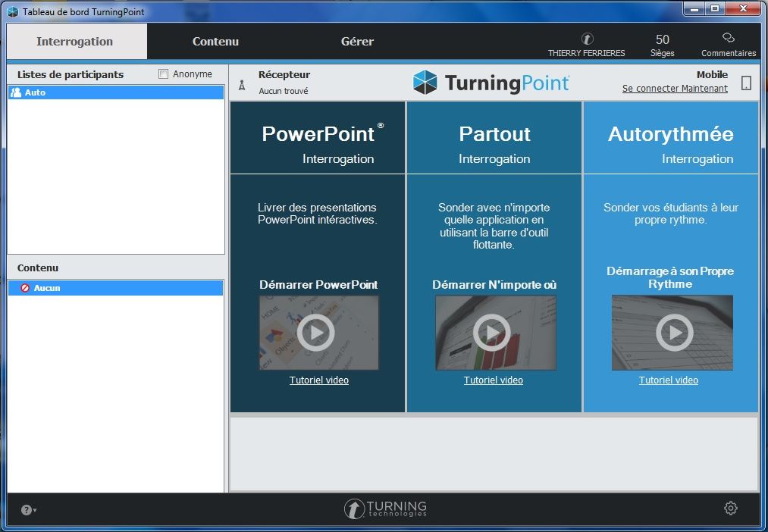Click Démarrer PowerPoint
768x532 pixels.
click(x=318, y=285)
